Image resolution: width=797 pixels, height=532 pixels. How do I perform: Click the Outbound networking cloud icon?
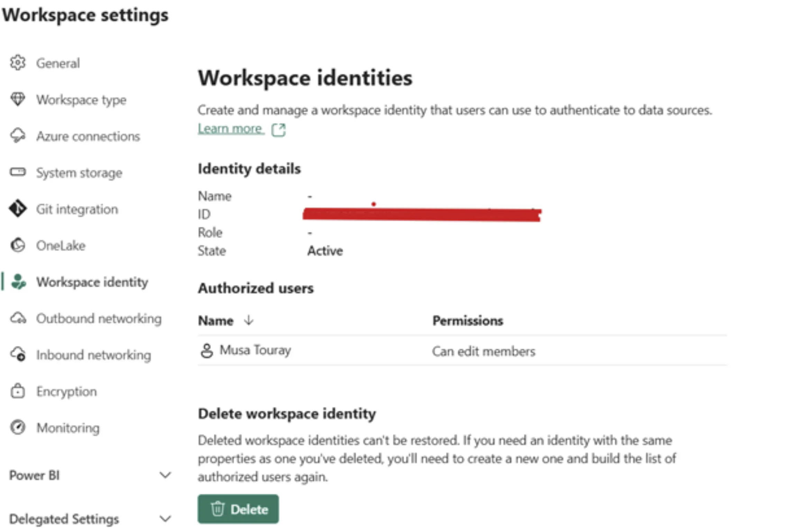[18, 318]
